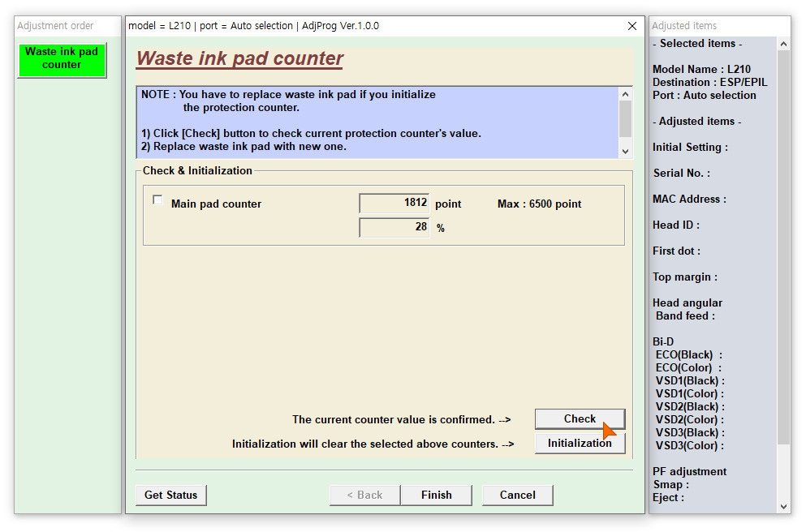Click the Finish button
Image resolution: width=806 pixels, height=532 pixels.
[437, 495]
